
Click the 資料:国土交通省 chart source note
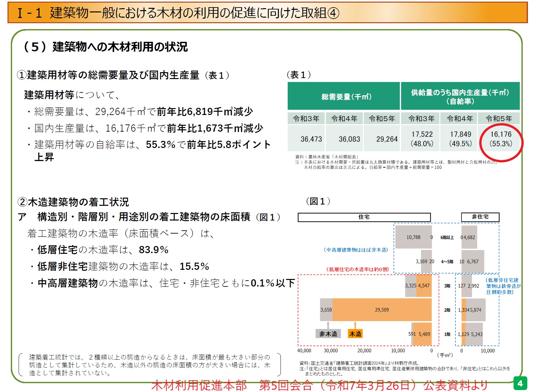(359, 363)
